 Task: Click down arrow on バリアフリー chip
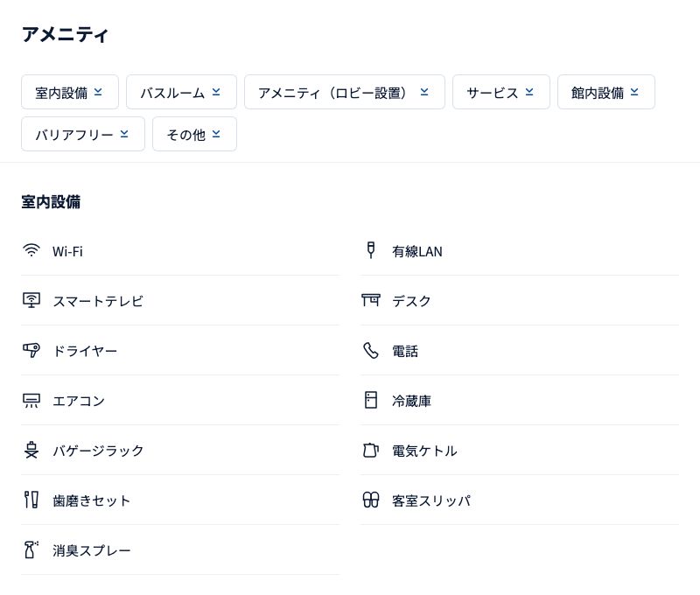tap(124, 134)
